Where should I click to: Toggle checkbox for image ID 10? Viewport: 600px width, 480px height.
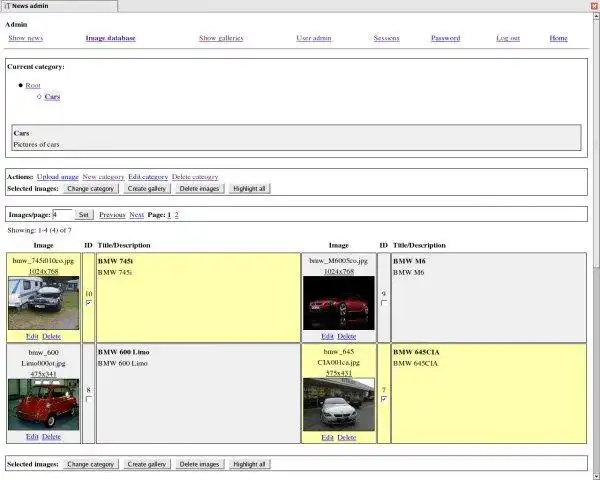click(89, 303)
